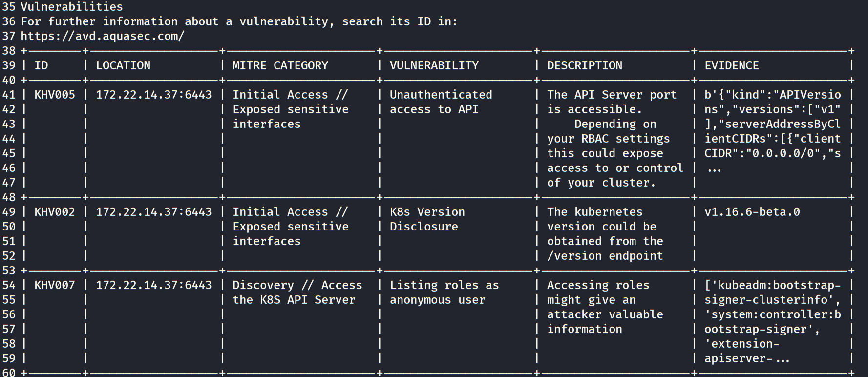Select the EVIDENCE column header
This screenshot has height=377, width=868.
tap(731, 65)
